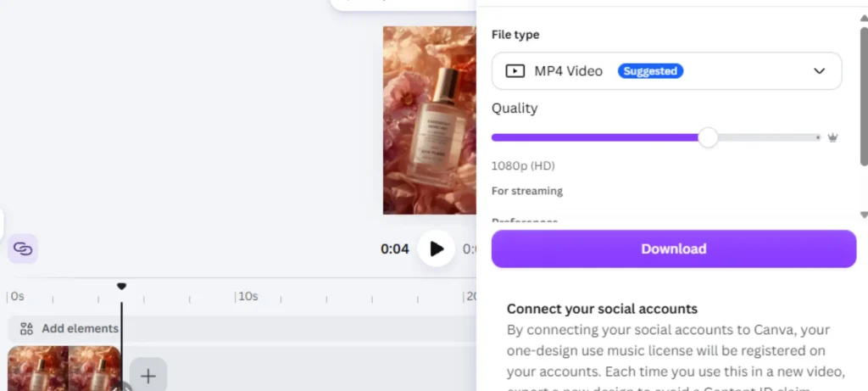868x391 pixels.
Task: Click the black playhead marker on the timeline
Action: coord(122,287)
